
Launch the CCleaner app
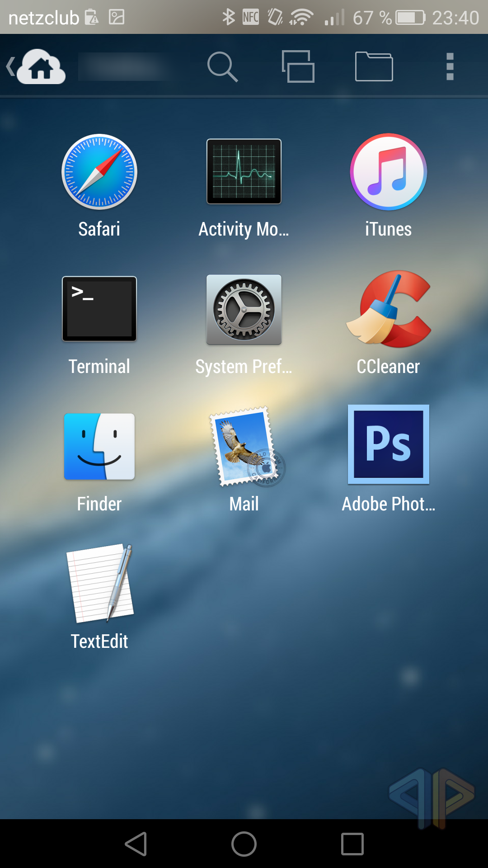(388, 309)
